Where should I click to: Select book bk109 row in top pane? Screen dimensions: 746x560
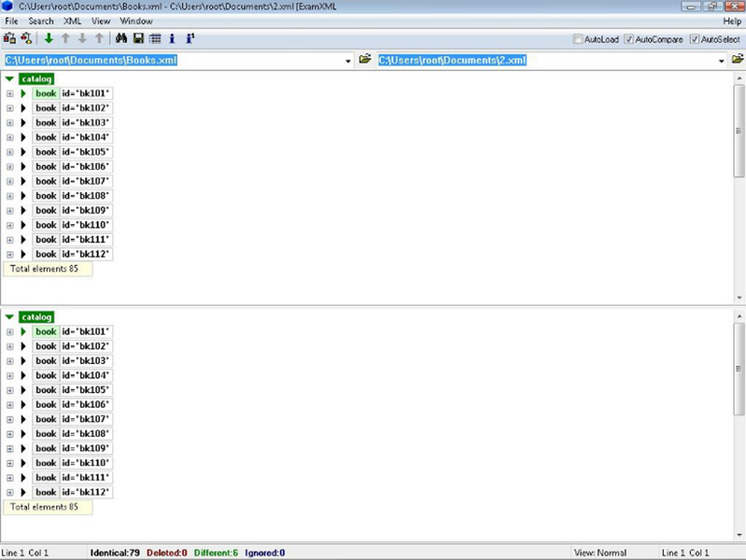coord(72,210)
